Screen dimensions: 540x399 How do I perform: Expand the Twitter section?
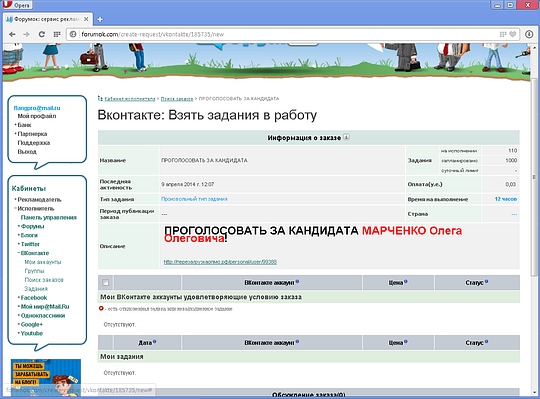(30, 244)
